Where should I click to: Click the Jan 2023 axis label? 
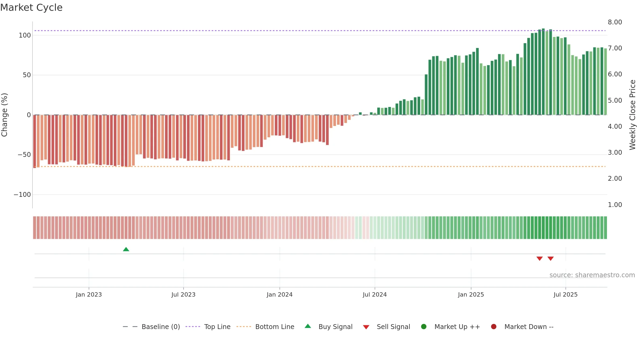[89, 295]
